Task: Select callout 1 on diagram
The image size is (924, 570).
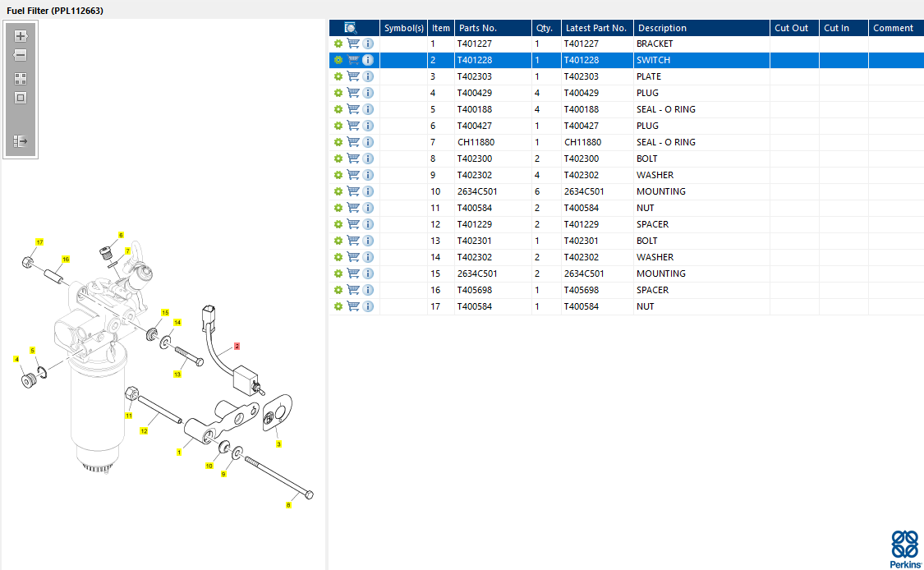Action: click(179, 453)
